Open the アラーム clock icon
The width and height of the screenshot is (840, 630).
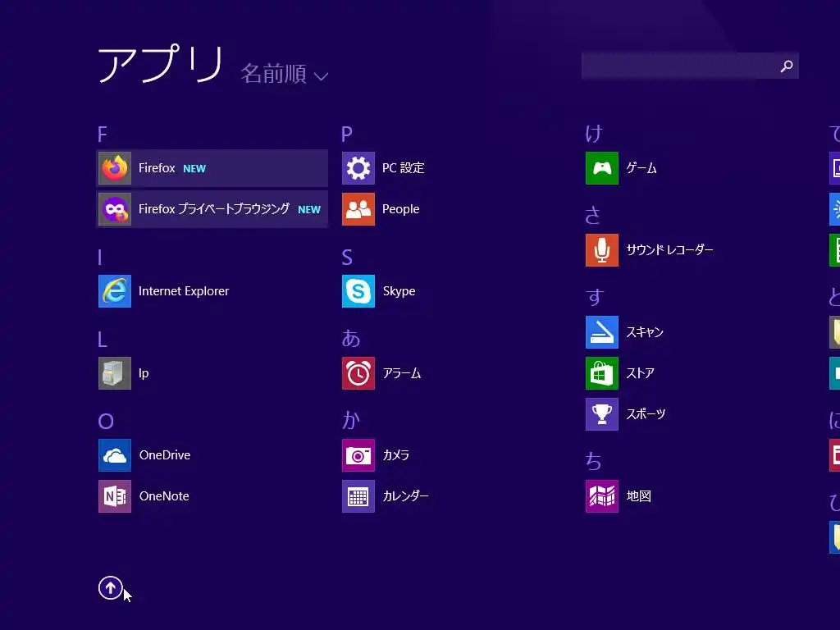pos(358,373)
